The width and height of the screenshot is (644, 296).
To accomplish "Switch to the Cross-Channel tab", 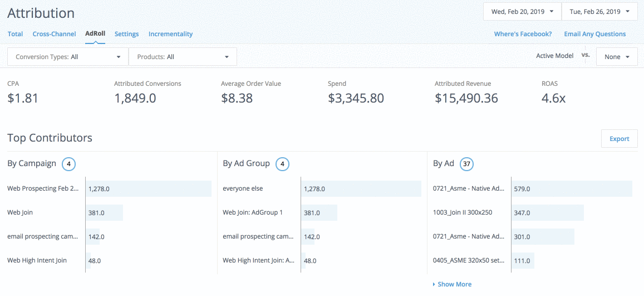I will pyautogui.click(x=54, y=34).
